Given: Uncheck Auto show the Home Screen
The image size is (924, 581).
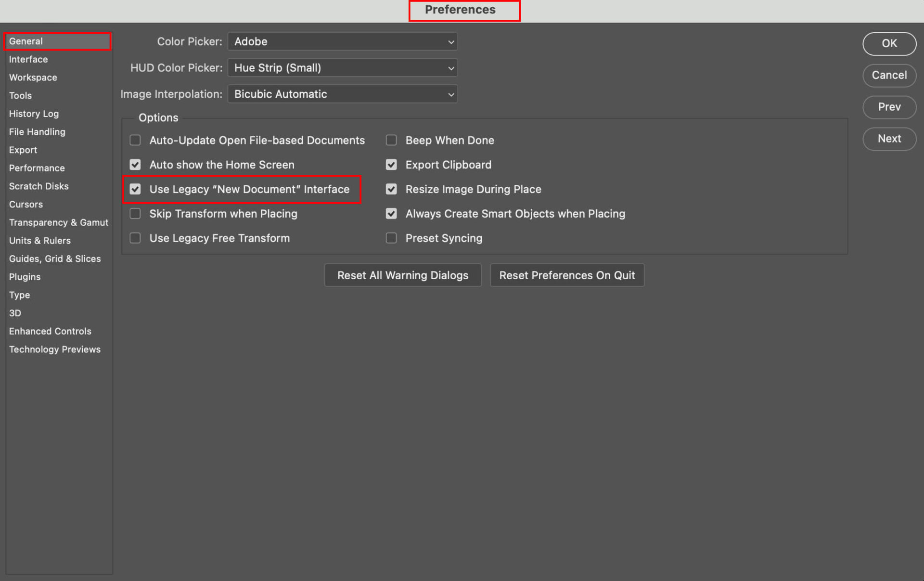Looking at the screenshot, I should pyautogui.click(x=135, y=165).
